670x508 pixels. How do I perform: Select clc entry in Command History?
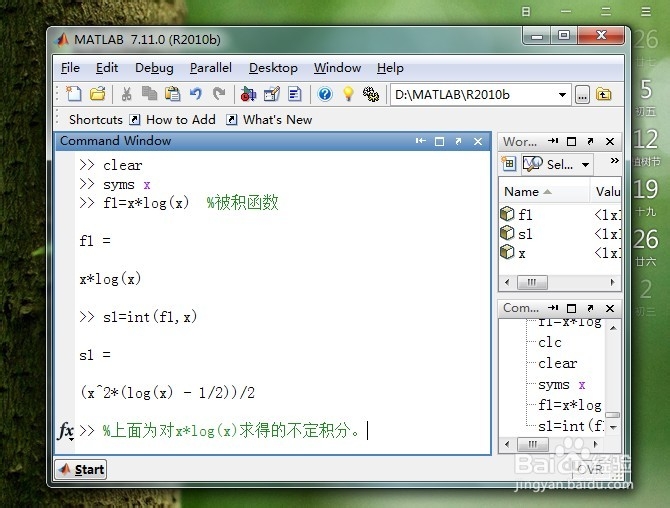pos(550,343)
